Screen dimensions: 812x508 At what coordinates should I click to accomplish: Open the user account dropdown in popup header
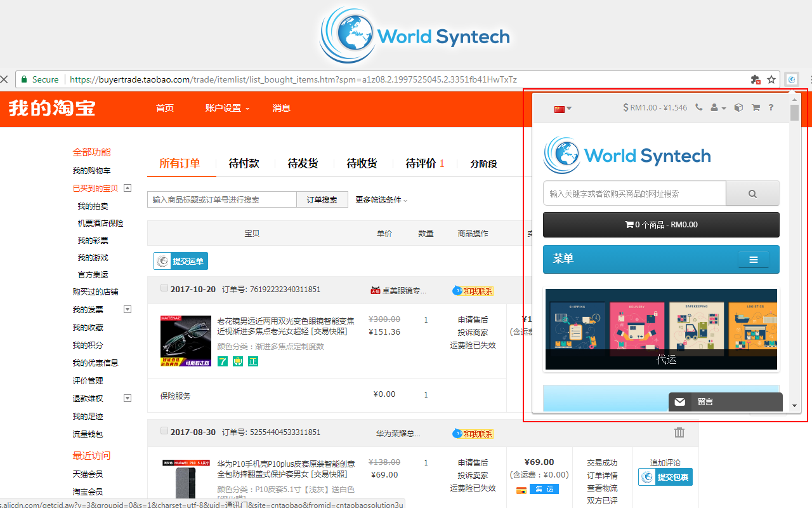tap(718, 108)
